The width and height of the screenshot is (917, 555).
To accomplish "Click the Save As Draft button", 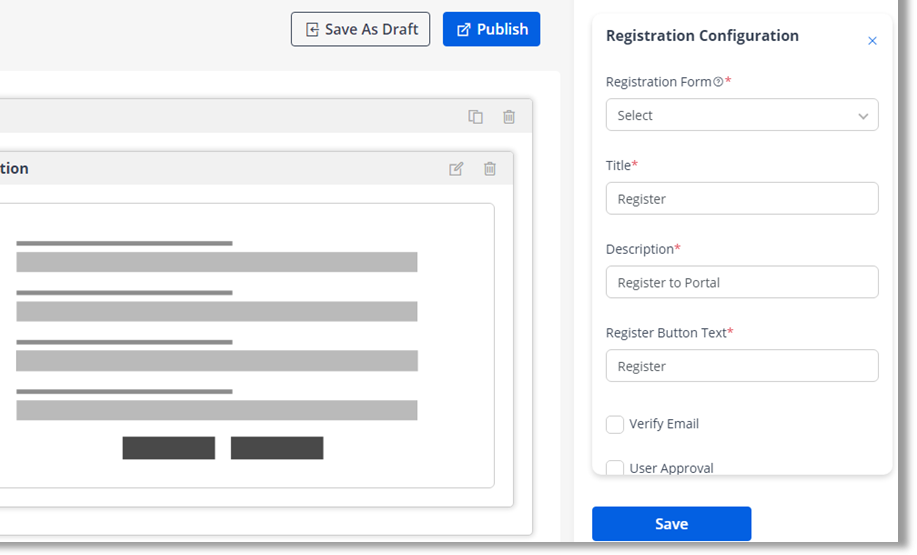I will [360, 29].
